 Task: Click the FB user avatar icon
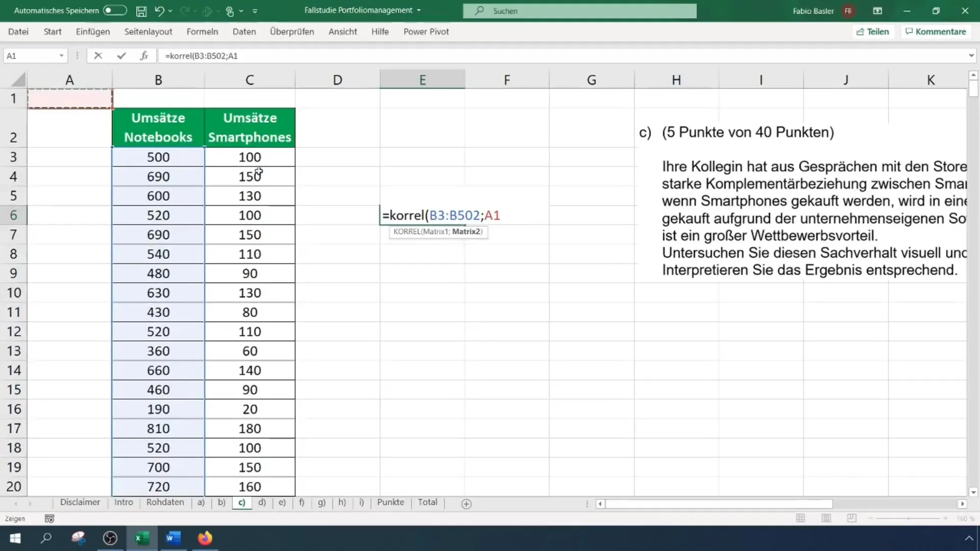click(848, 11)
